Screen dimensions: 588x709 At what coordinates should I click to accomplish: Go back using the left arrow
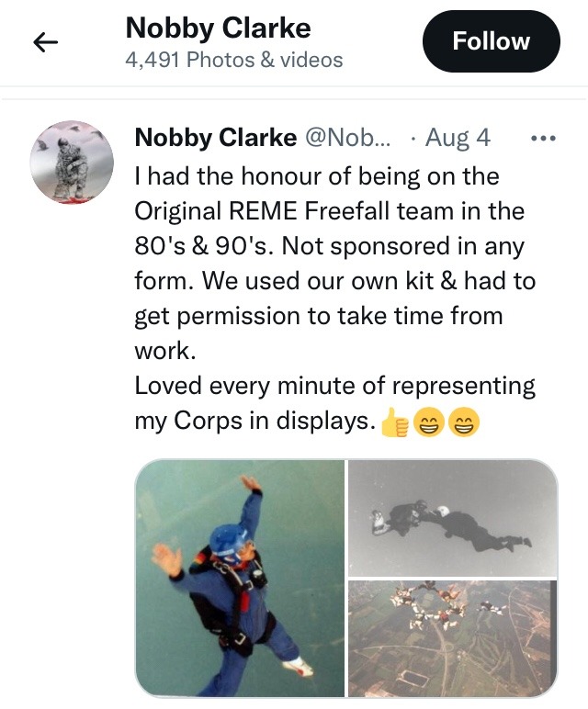tap(46, 42)
